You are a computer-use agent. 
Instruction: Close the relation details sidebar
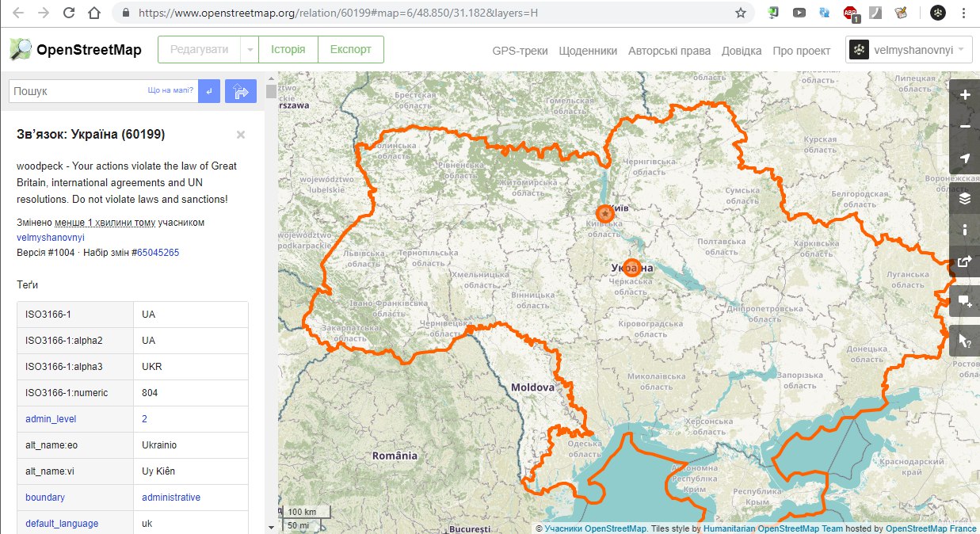tap(241, 135)
